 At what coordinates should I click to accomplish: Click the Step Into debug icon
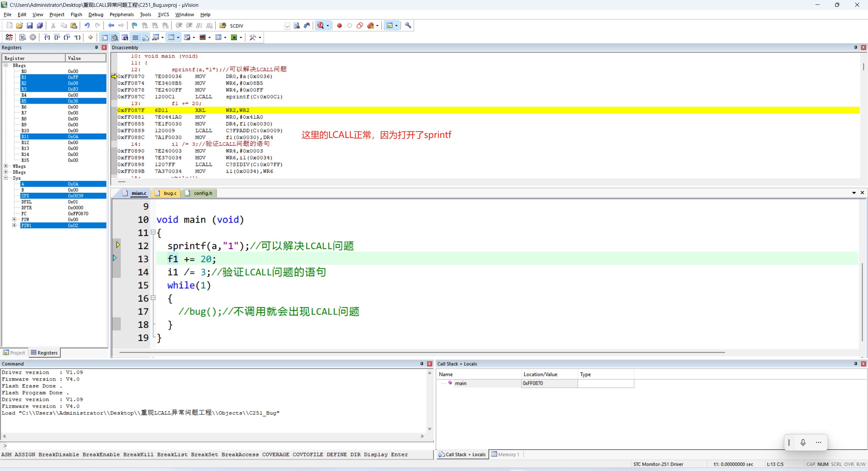tap(47, 37)
